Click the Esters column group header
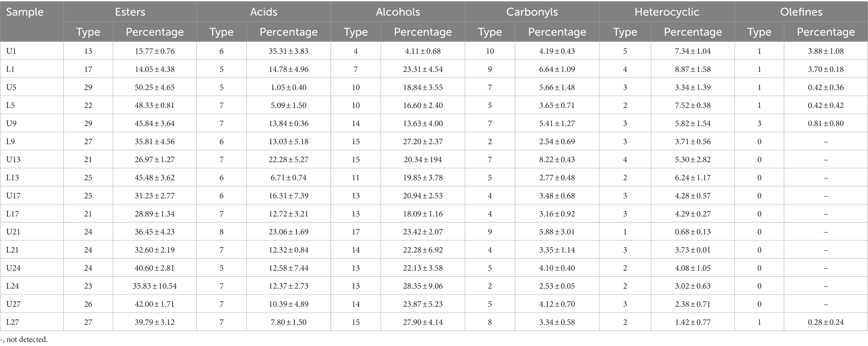 130,12
